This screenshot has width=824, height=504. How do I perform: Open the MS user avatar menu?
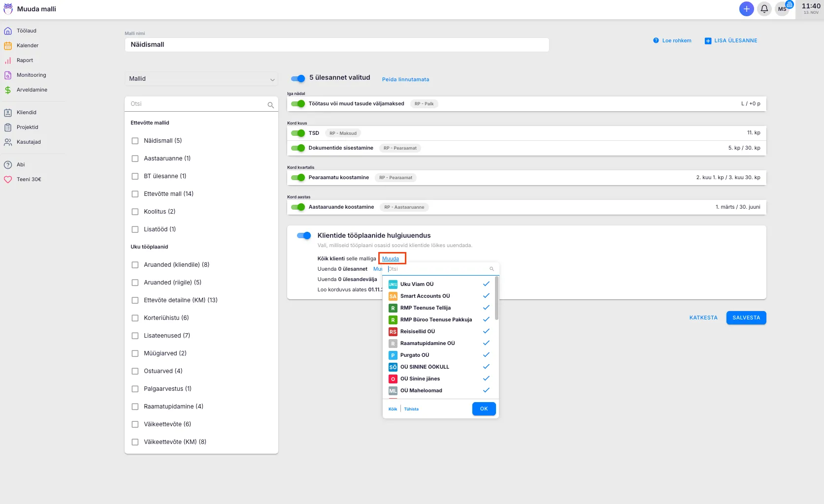782,9
